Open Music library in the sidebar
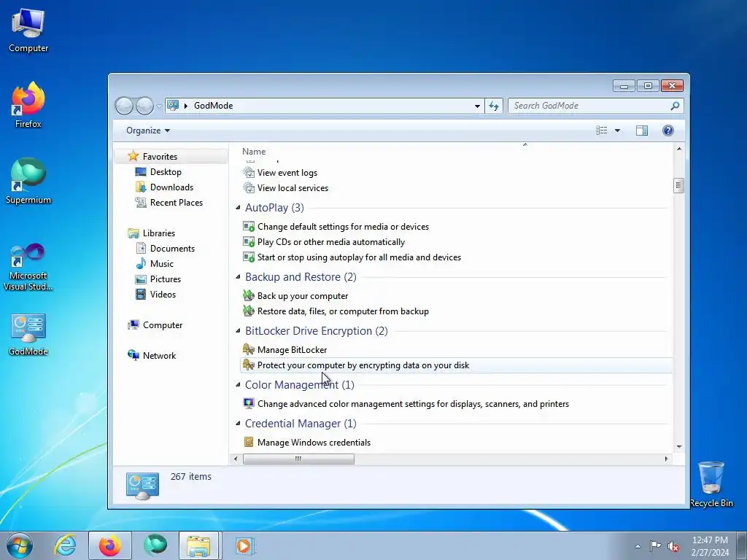 point(161,264)
